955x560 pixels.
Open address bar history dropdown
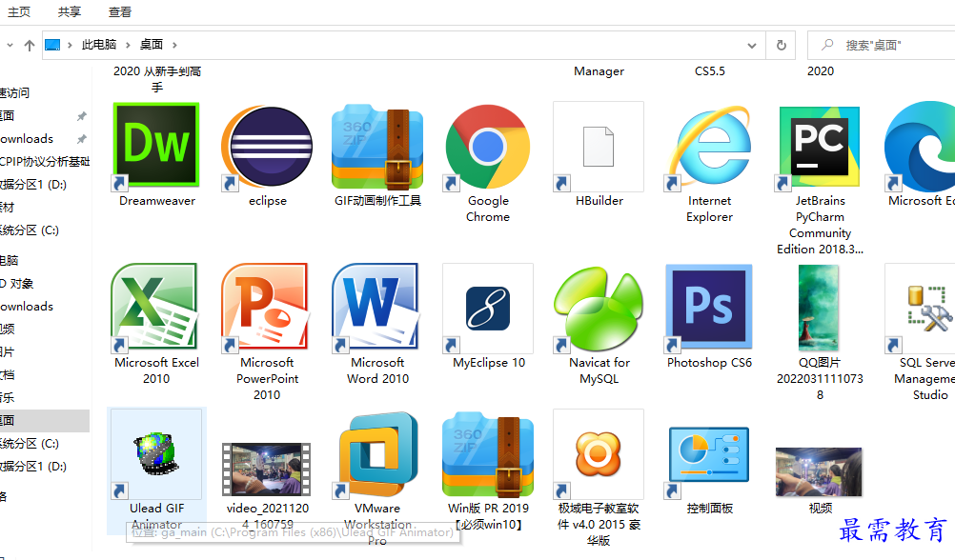click(x=752, y=45)
